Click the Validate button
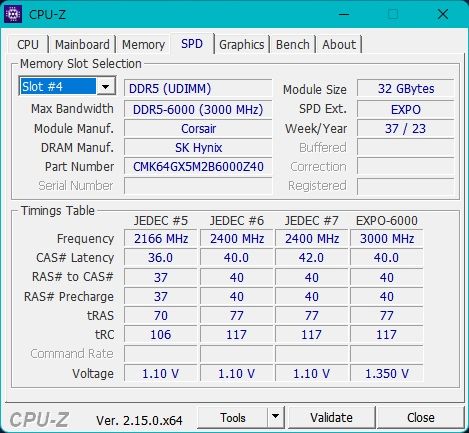The height and width of the screenshot is (433, 469). point(331,417)
